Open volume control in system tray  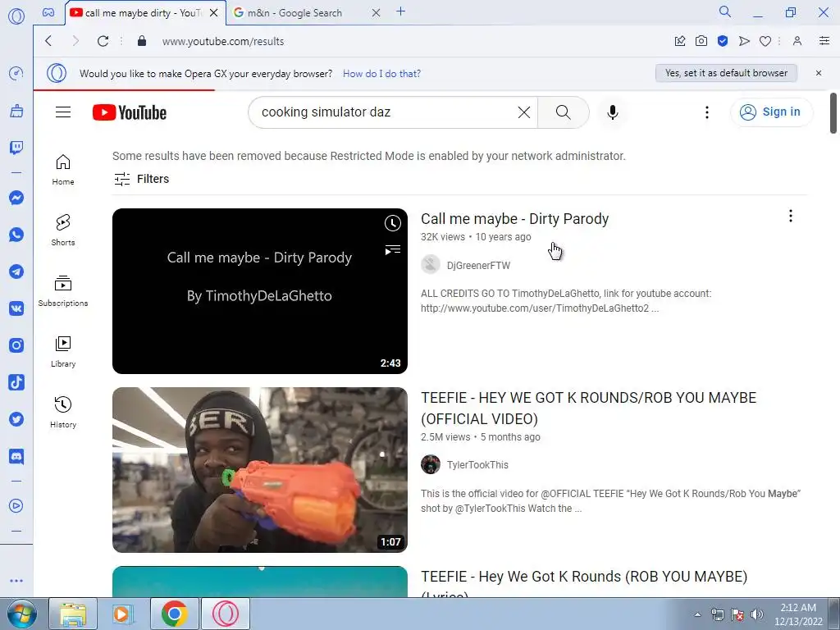(x=757, y=614)
